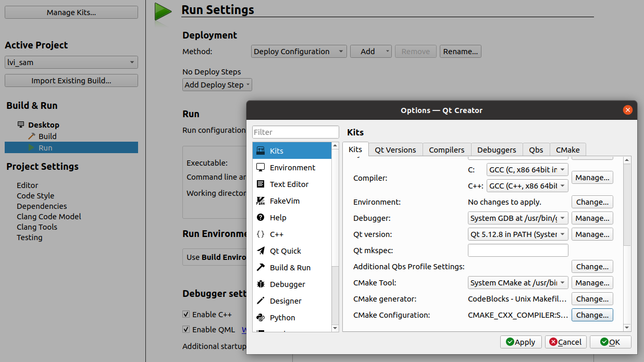Screen dimensions: 644x362
Task: Click the C++ braces icon in Options list
Action: coord(261,234)
